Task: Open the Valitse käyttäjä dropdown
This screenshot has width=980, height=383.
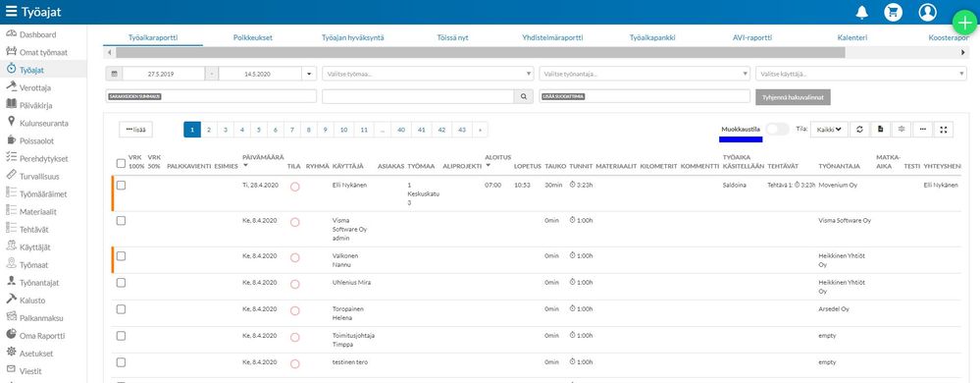Action: click(x=861, y=74)
